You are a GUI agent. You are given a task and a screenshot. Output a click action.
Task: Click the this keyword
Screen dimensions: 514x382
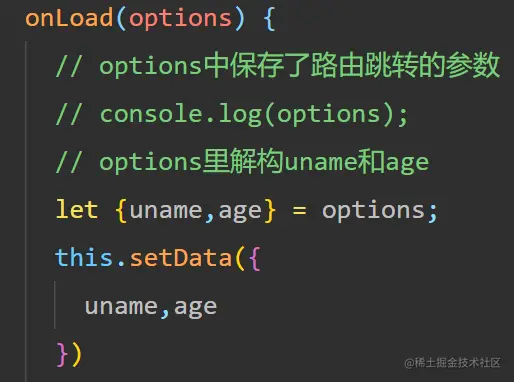[84, 258]
